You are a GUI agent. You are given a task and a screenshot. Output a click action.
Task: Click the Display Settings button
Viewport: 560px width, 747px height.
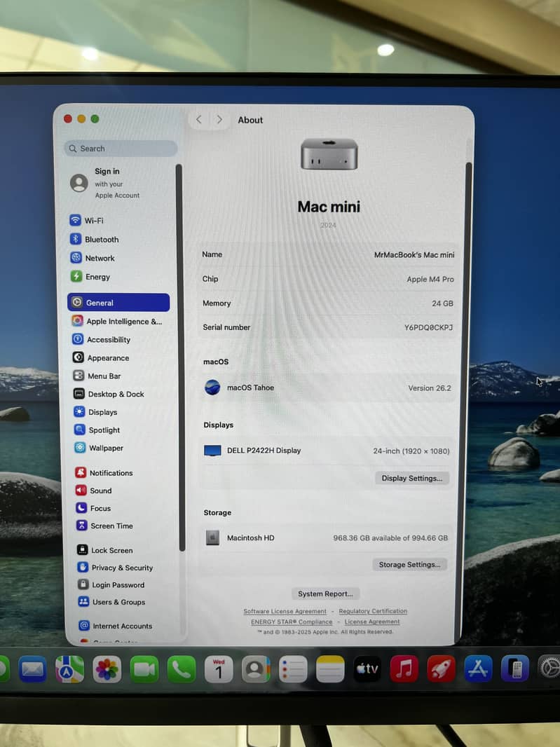412,478
